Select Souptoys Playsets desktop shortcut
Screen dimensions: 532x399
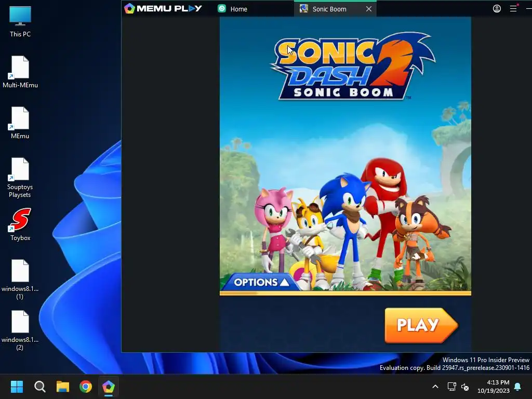[20, 178]
